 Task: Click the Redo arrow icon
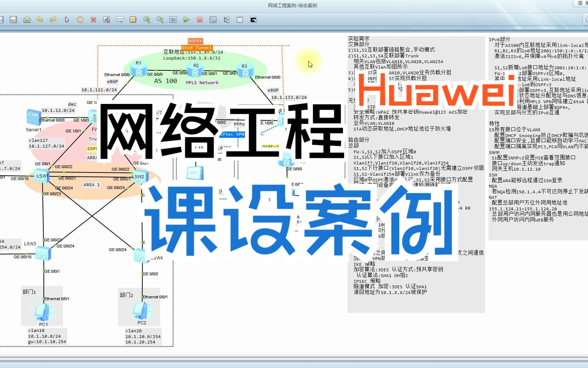tap(53, 19)
